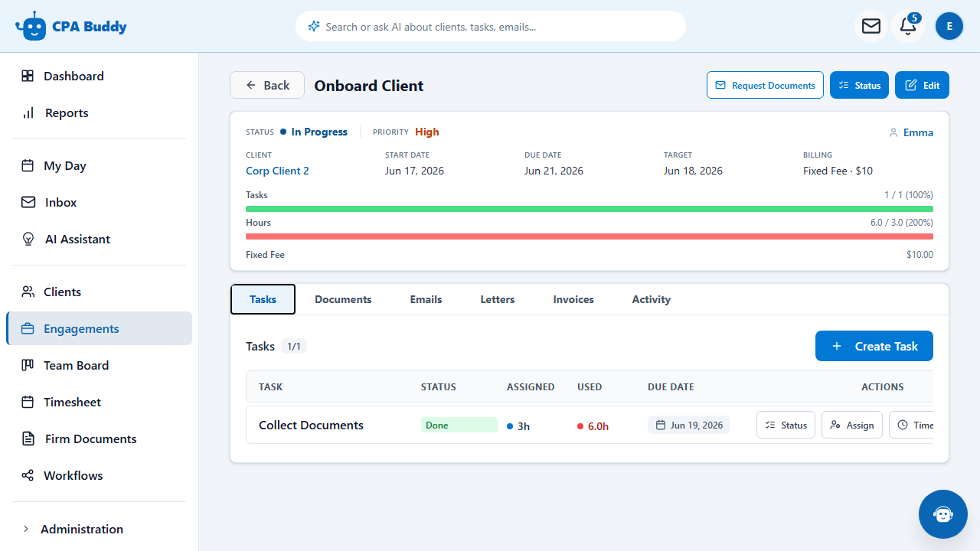Click the Jun 19, 2026 due date chip
The width and height of the screenshot is (980, 551).
point(689,425)
